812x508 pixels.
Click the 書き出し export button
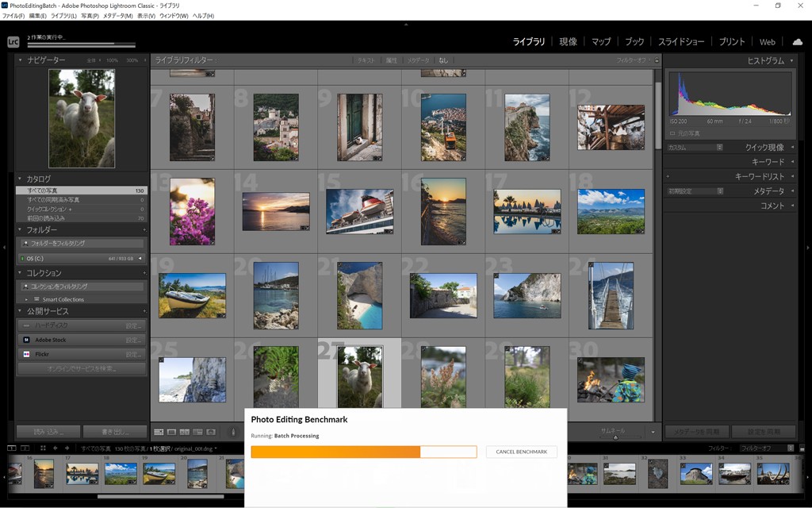[x=115, y=432]
